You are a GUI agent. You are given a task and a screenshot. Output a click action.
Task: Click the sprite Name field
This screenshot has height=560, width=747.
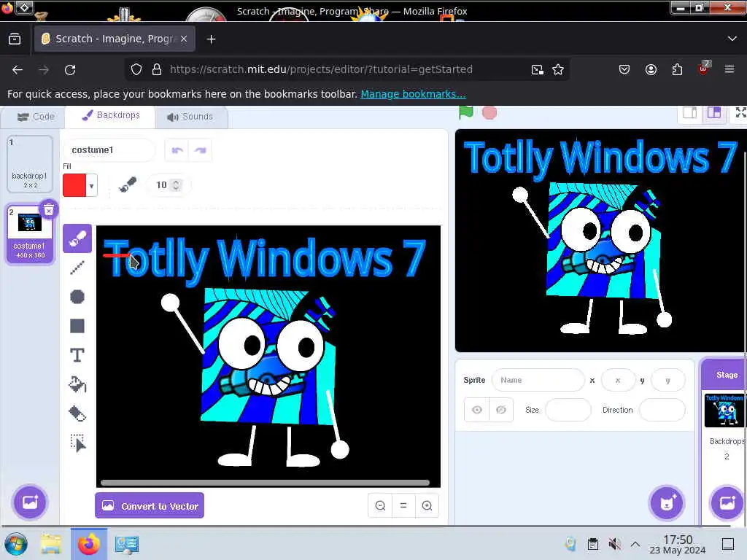click(x=538, y=380)
